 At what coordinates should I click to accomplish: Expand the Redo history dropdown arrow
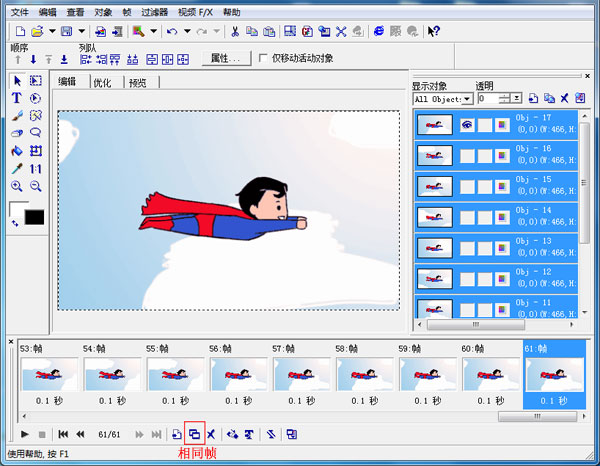(217, 31)
